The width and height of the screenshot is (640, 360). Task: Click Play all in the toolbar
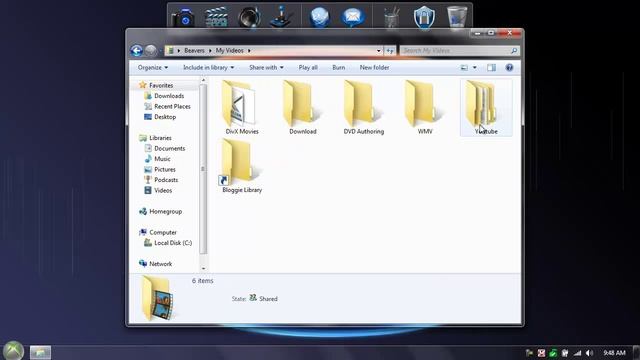(308, 67)
